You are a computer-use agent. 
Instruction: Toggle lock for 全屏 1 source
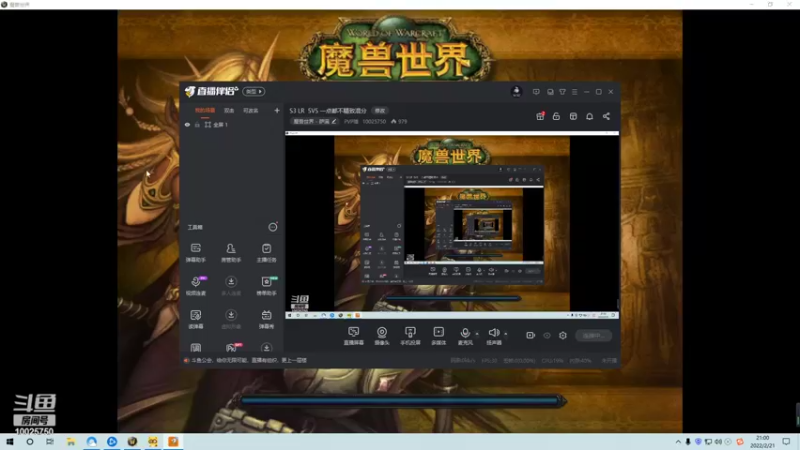pos(197,124)
